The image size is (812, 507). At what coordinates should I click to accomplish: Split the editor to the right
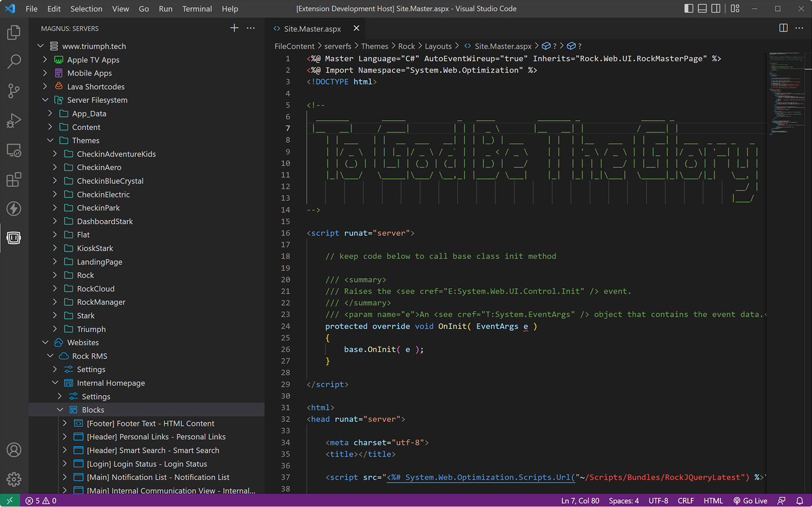(783, 28)
